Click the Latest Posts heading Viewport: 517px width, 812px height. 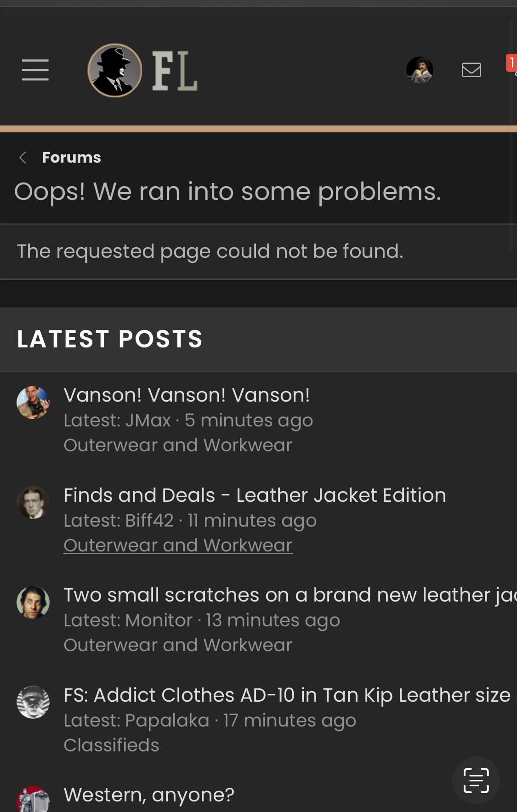110,339
